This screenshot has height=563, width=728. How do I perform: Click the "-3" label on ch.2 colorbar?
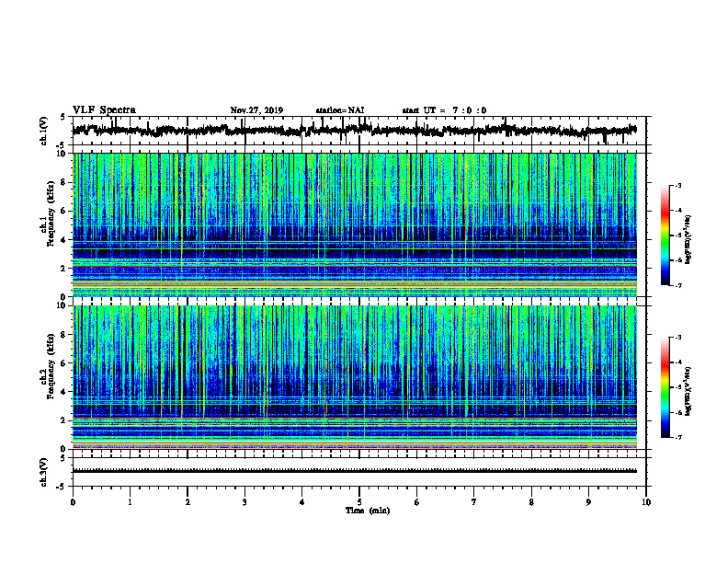pos(678,338)
